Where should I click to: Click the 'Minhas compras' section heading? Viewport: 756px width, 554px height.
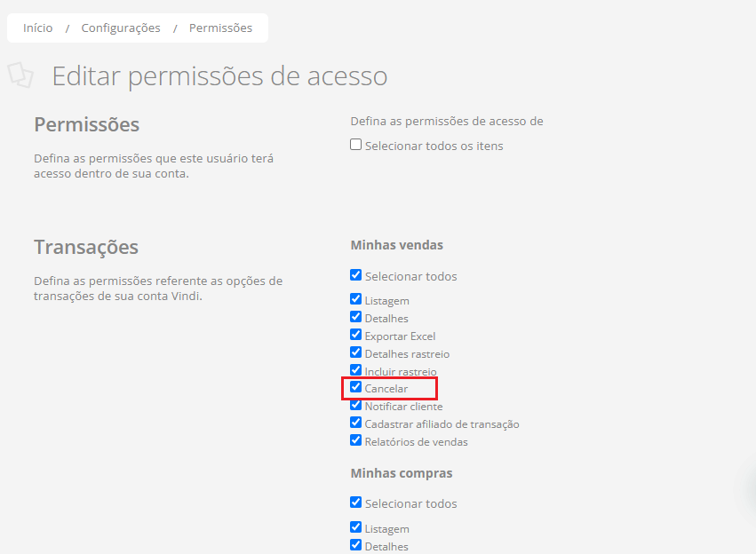402,473
